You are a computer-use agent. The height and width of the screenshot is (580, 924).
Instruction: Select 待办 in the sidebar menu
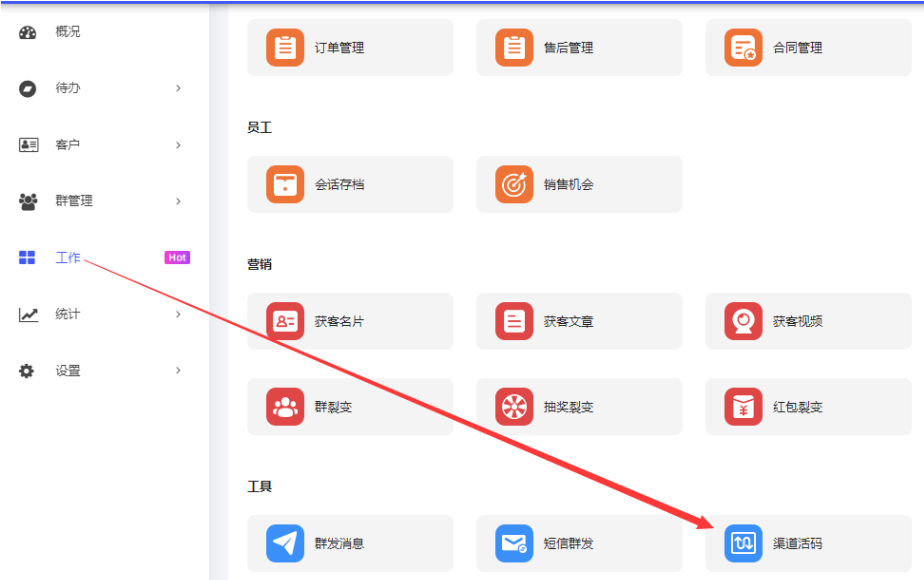click(68, 88)
